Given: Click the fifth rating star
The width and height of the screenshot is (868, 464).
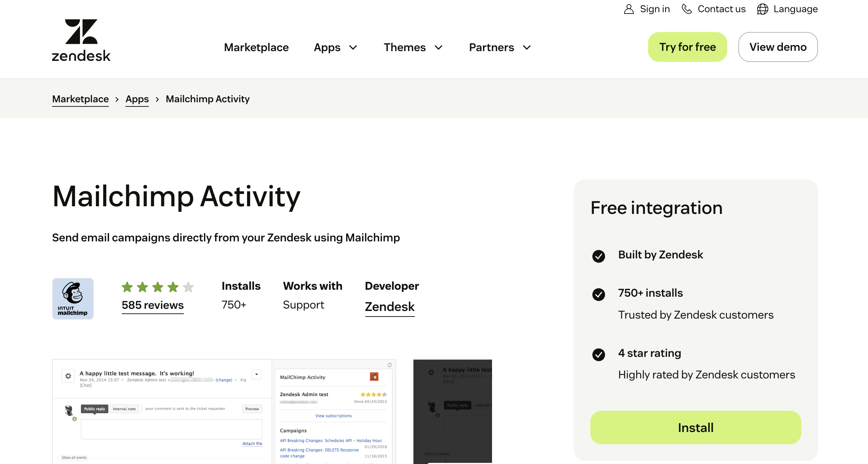Looking at the screenshot, I should click(188, 287).
